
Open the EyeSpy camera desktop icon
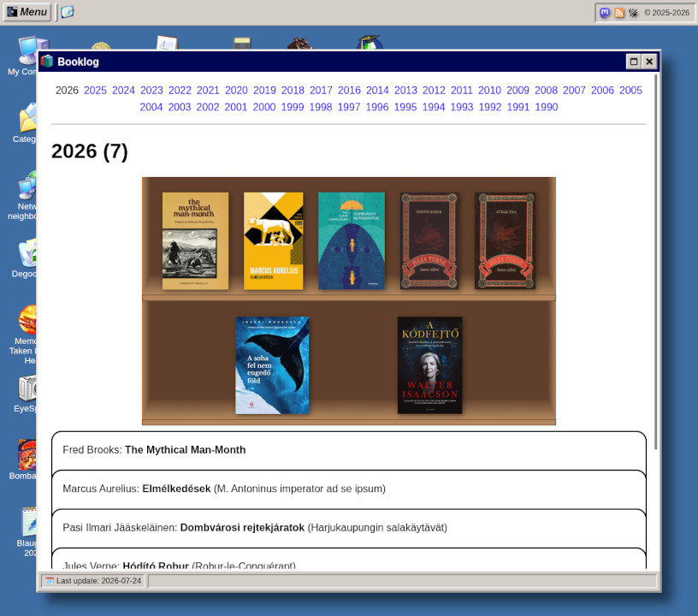pos(27,394)
